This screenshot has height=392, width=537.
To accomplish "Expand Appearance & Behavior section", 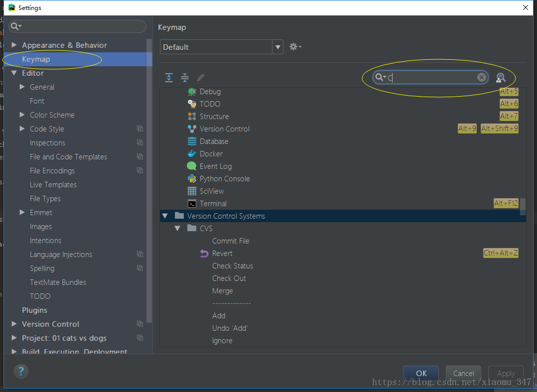I will coord(14,45).
